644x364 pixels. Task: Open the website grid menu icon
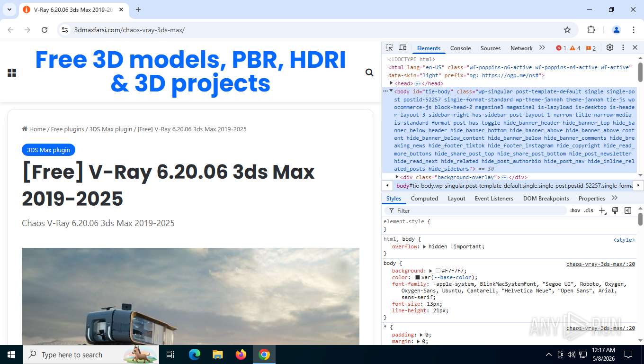12,73
